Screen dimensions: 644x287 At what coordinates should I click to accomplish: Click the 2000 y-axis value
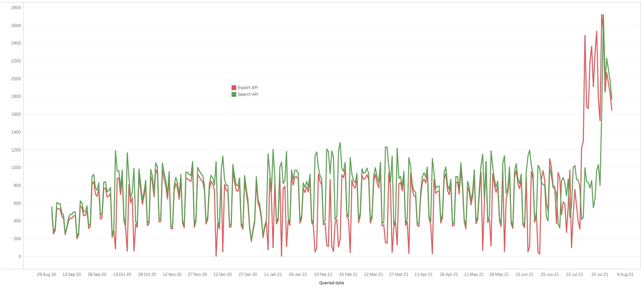[16, 79]
